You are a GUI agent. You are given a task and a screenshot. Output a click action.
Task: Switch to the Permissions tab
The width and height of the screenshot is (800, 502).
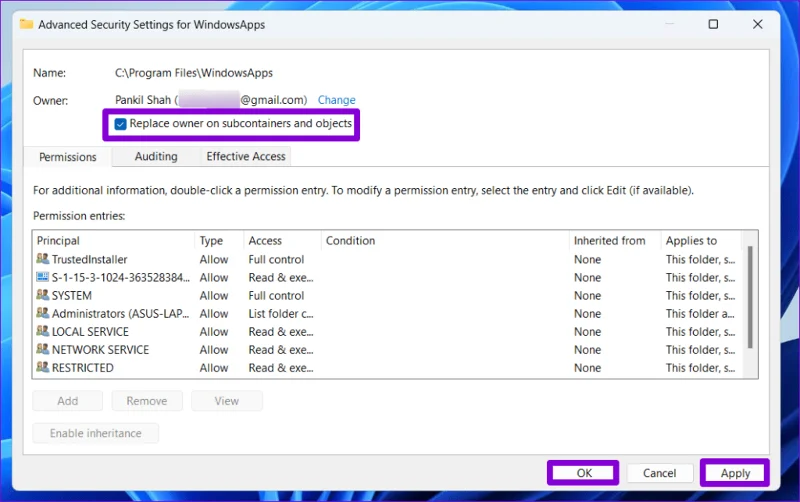67,157
